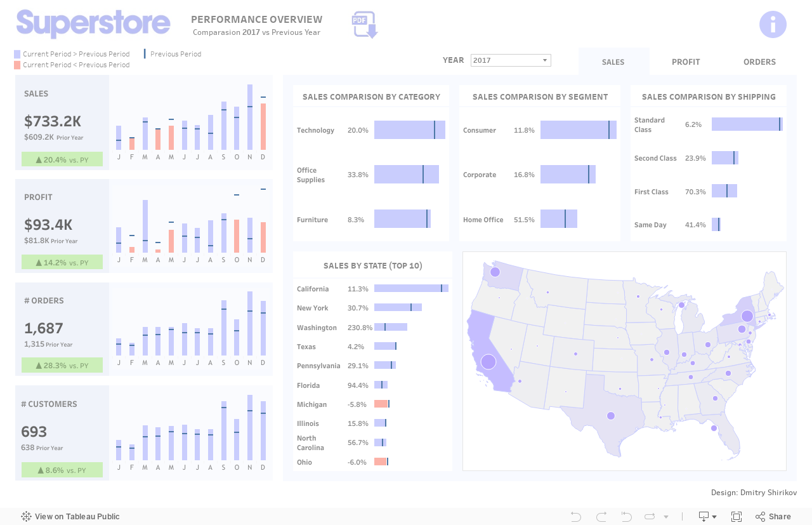The width and height of the screenshot is (812, 525).
Task: Click the November bar in Orders chart
Action: [250, 324]
